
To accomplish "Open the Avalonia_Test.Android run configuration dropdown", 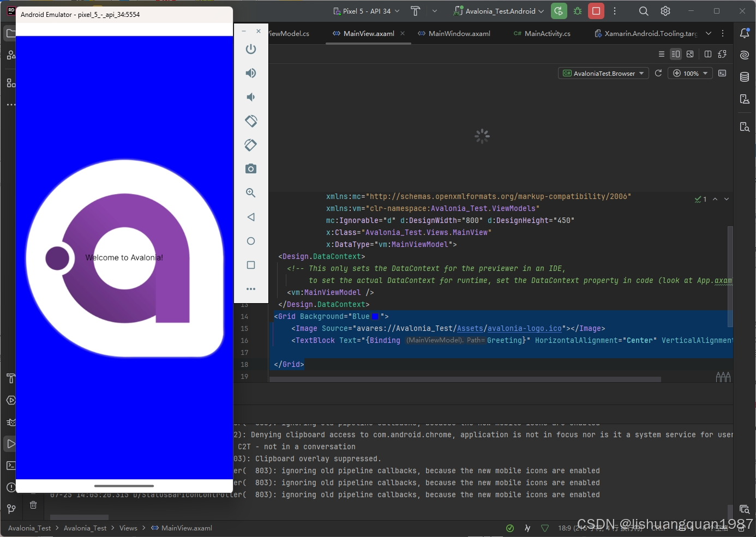I will [499, 11].
